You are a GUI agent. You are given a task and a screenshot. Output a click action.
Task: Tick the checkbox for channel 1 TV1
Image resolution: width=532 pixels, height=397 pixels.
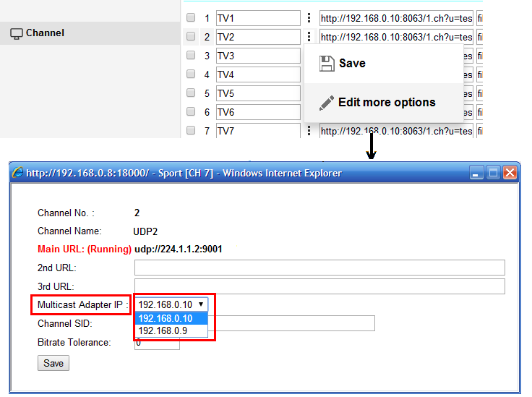[x=191, y=18]
